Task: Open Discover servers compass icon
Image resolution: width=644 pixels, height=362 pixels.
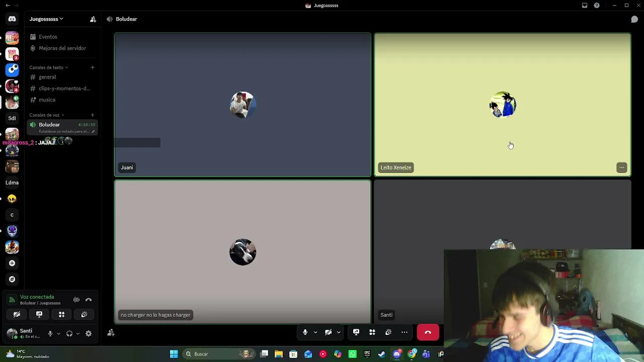Action: 12,279
